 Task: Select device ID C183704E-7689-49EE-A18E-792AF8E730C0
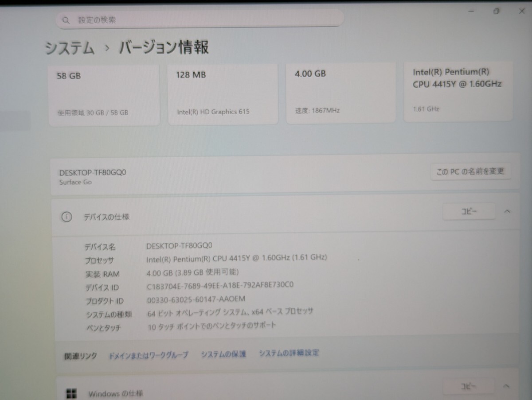[x=220, y=285]
